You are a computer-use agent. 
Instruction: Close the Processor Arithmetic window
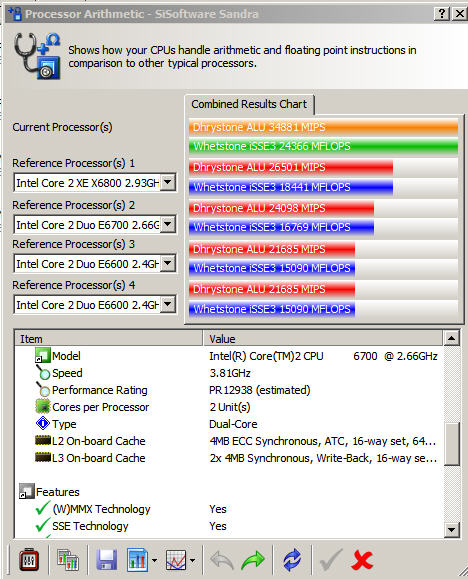460,14
